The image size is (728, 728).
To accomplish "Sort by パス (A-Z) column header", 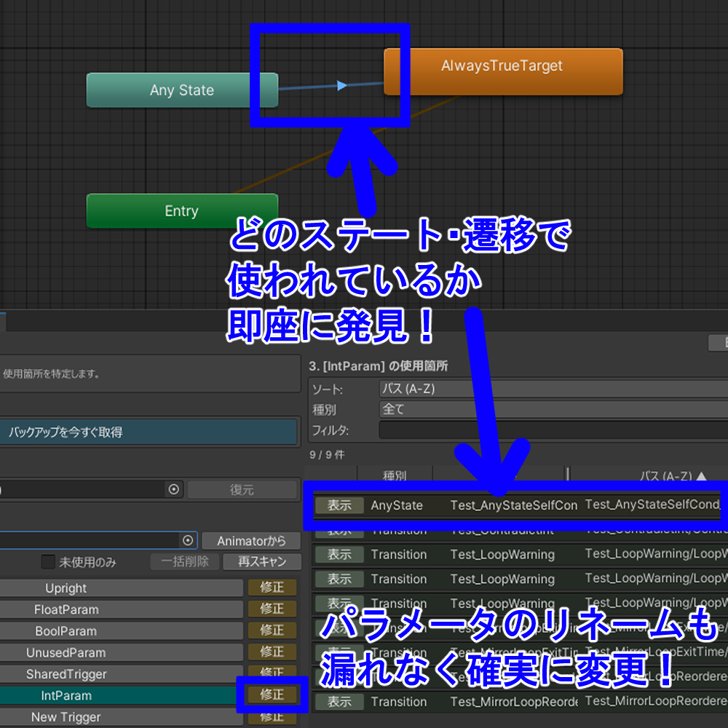I will tap(648, 475).
